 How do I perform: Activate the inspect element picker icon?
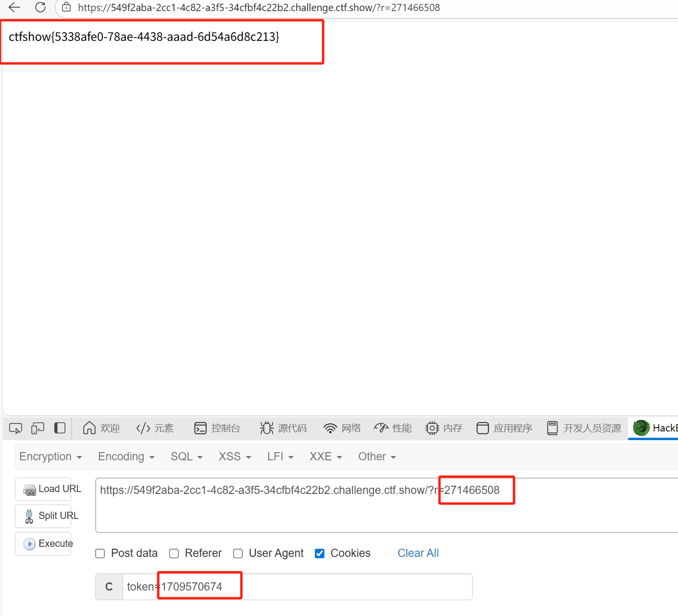(x=16, y=428)
